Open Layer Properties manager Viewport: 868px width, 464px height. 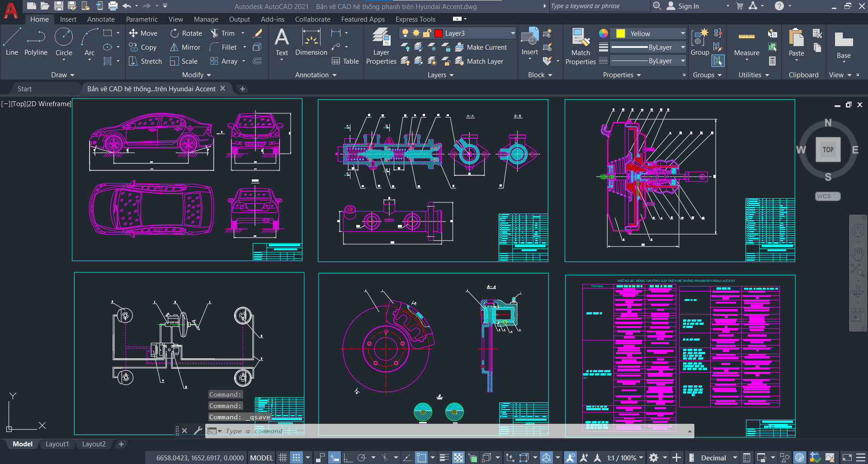click(x=381, y=46)
